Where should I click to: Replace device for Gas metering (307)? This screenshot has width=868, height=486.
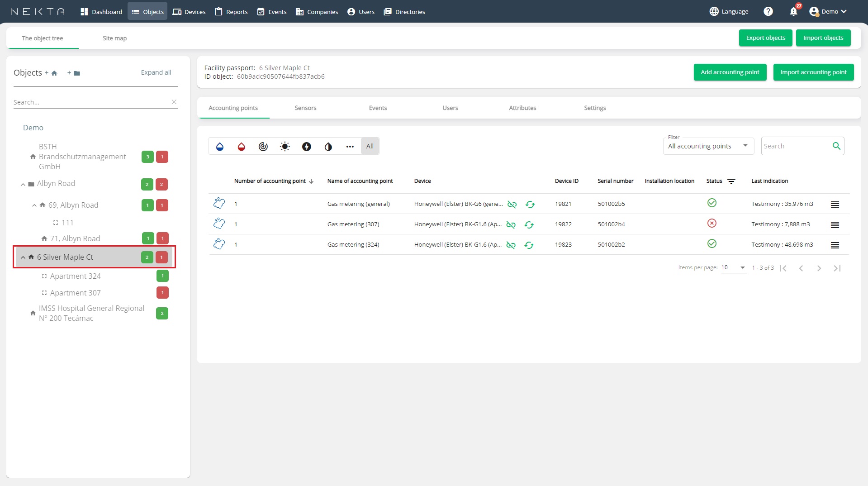(529, 224)
